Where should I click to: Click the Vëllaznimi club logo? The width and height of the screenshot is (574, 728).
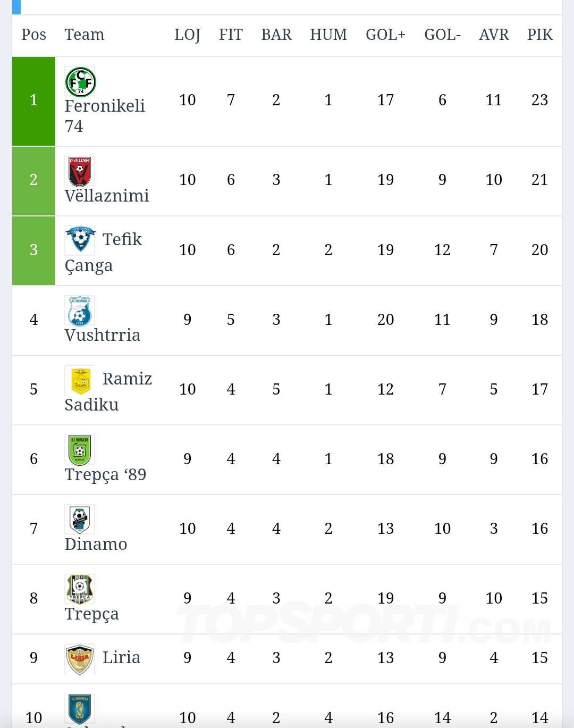click(x=80, y=171)
